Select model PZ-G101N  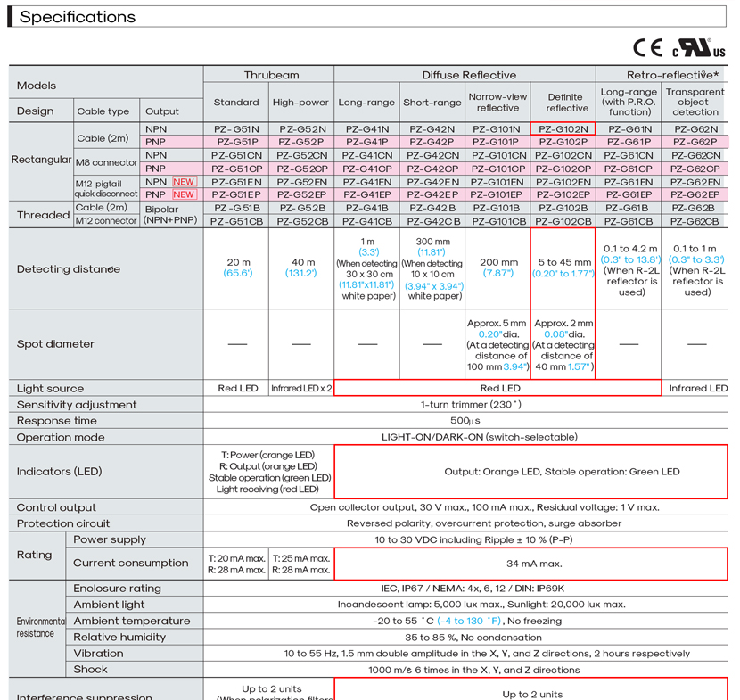[x=497, y=129]
